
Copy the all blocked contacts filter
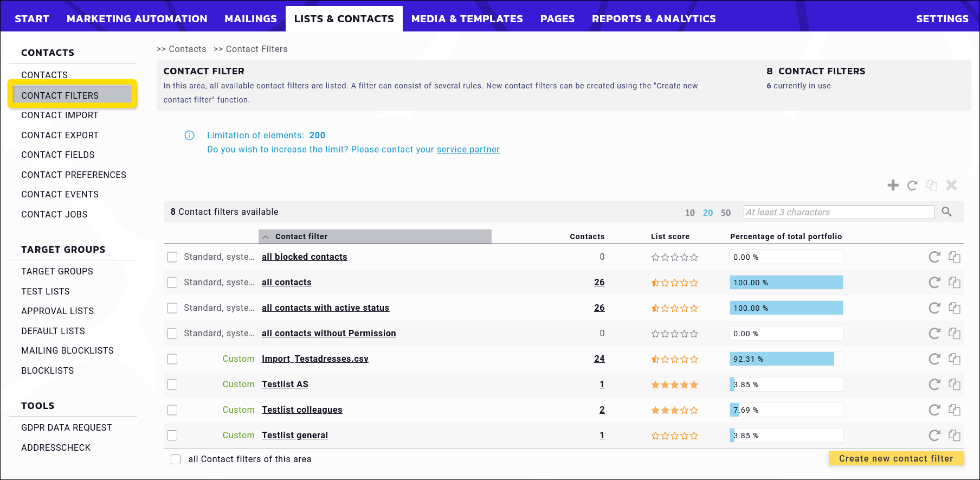tap(955, 257)
